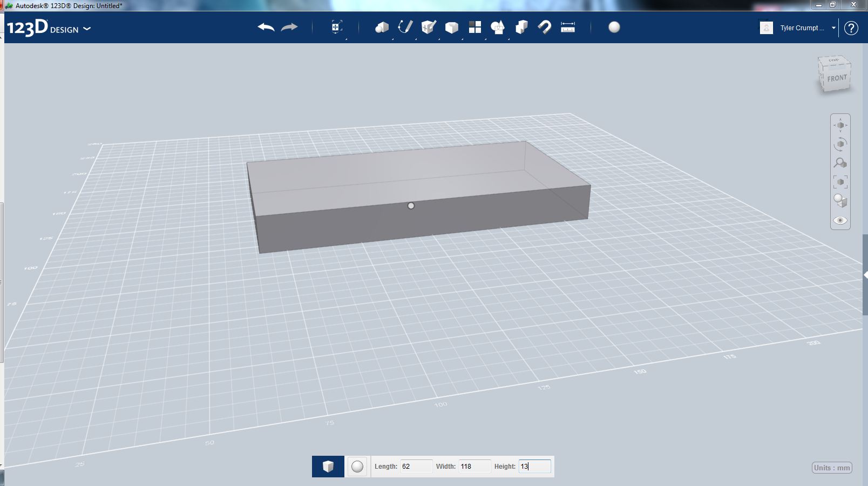Select the Zoom magnifier tool
Screen dimensions: 868x486
[840, 163]
